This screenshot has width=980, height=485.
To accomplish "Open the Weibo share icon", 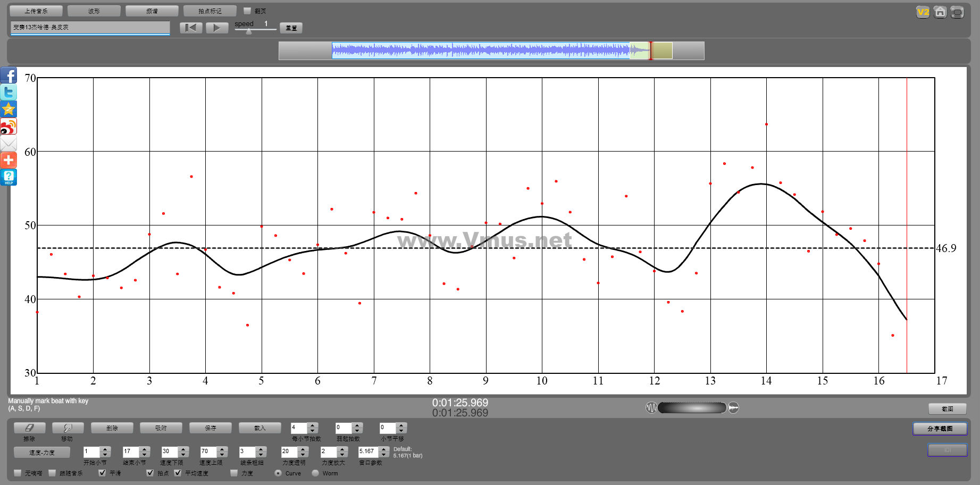I will [9, 127].
